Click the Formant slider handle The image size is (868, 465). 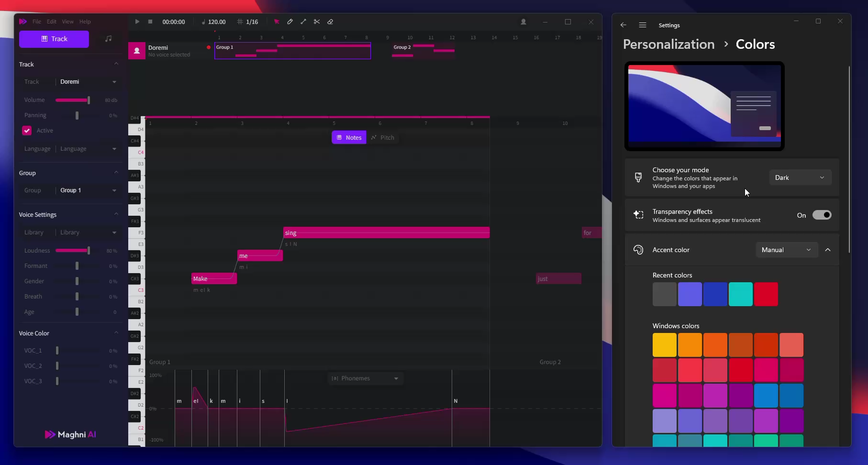tap(77, 266)
